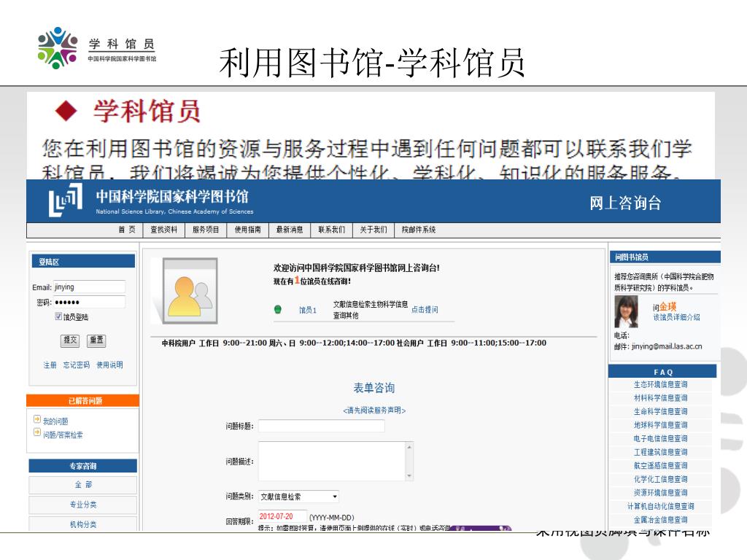Open FAQ link 材料科学信息查询
Screen dimensions: 747x560
pos(660,397)
